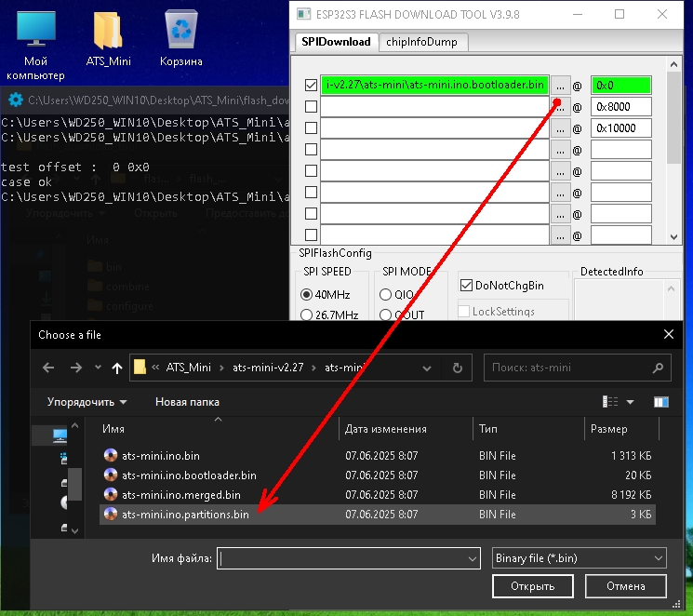
Task: Enable the checkbox for the 0x8000 row
Action: tap(311, 107)
